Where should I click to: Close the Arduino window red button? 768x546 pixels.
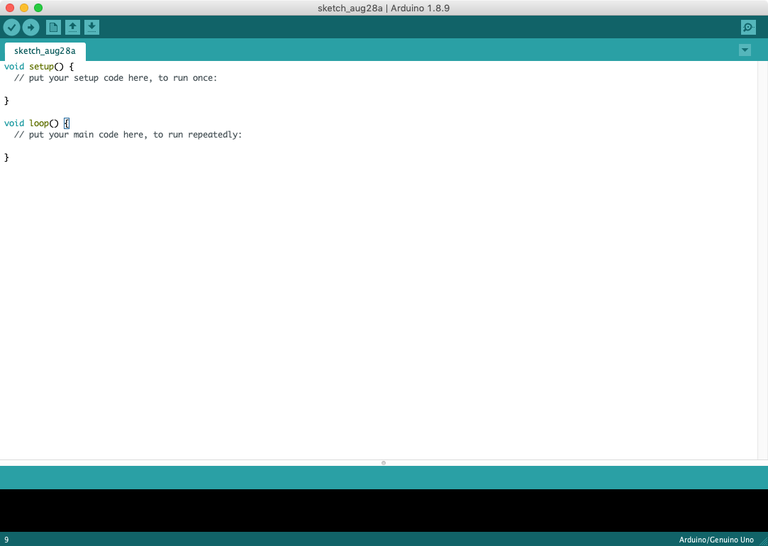coord(10,7)
